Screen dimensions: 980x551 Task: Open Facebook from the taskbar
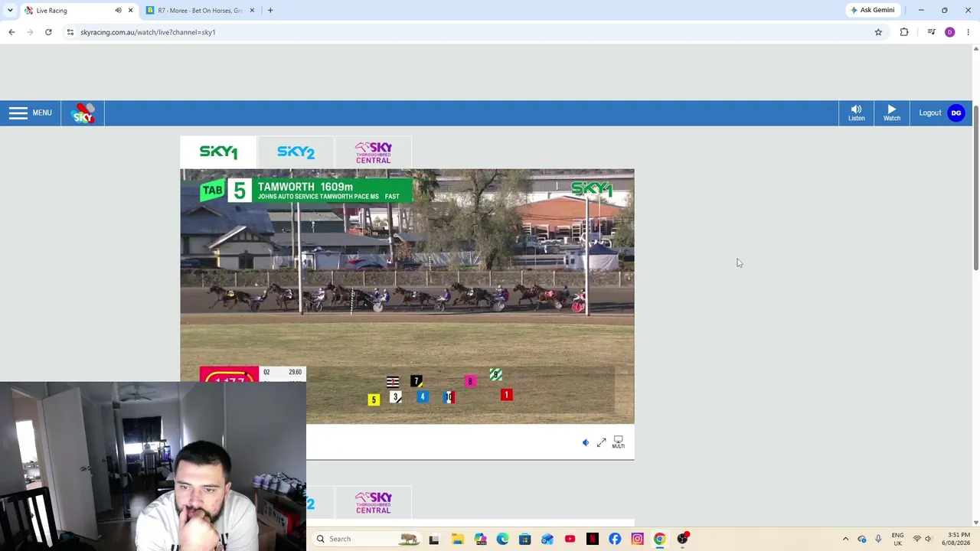(615, 539)
